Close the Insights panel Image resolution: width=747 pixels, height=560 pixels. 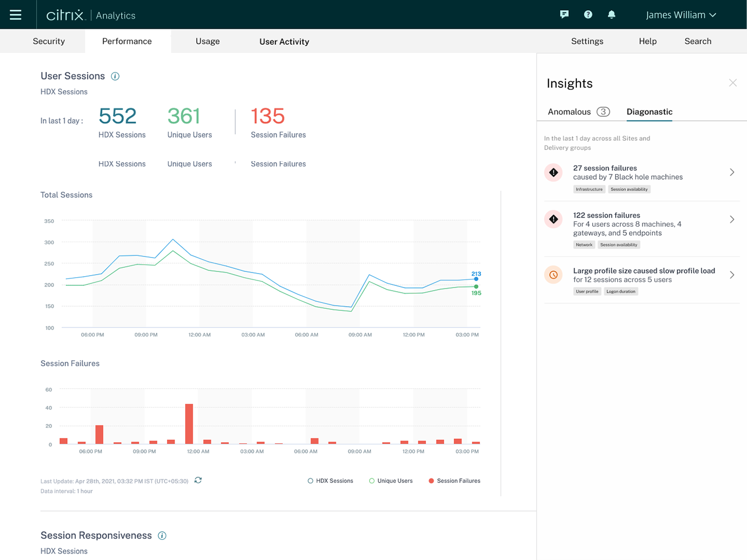(733, 83)
